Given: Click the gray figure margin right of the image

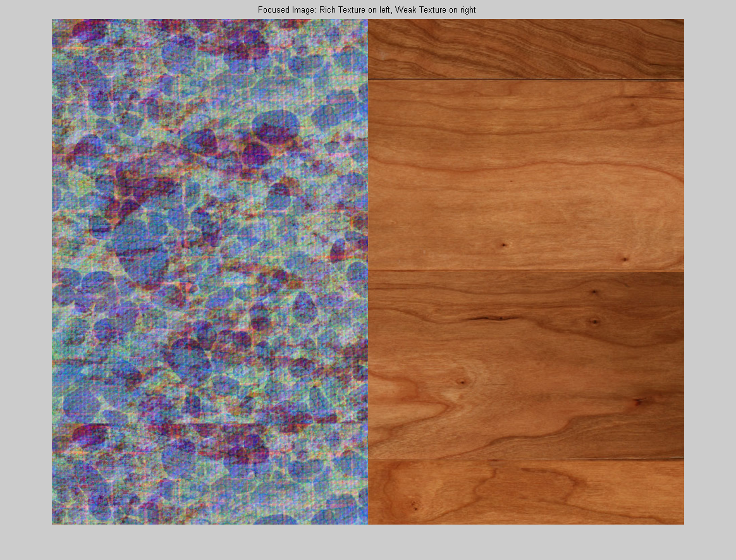Looking at the screenshot, I should tap(709, 272).
